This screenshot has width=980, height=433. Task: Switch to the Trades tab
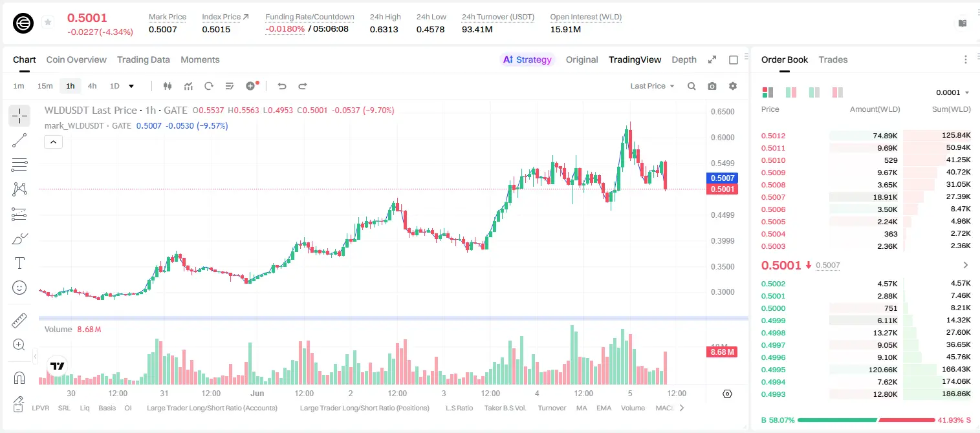click(x=833, y=59)
